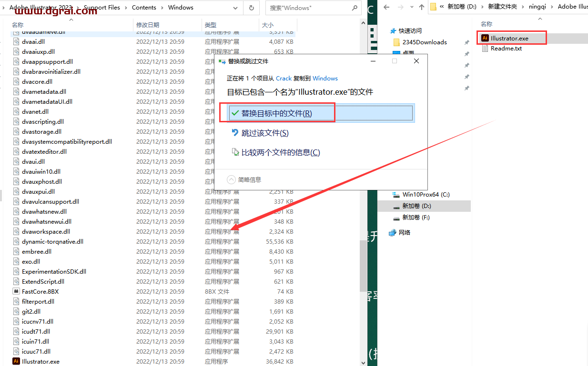This screenshot has width=588, height=366.
Task: Open address bar history dropdown
Action: [x=235, y=8]
